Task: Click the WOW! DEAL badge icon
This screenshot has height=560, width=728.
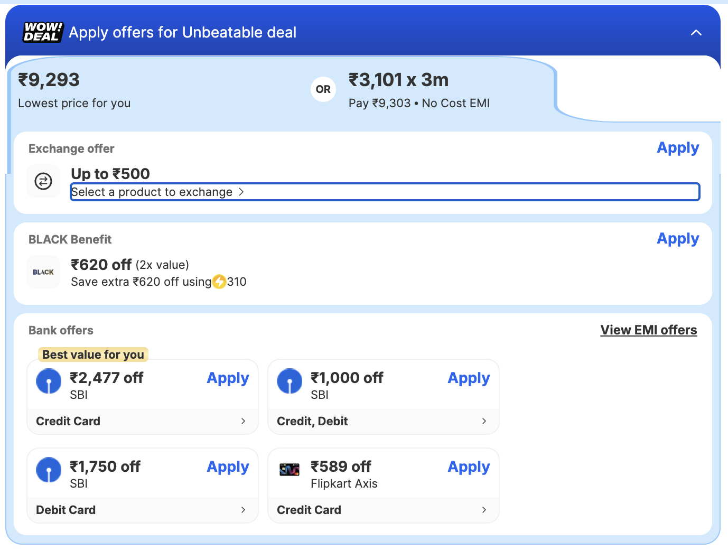Action: click(43, 32)
